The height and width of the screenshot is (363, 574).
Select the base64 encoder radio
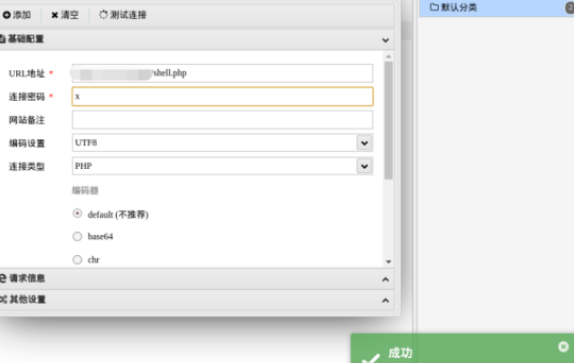(77, 237)
